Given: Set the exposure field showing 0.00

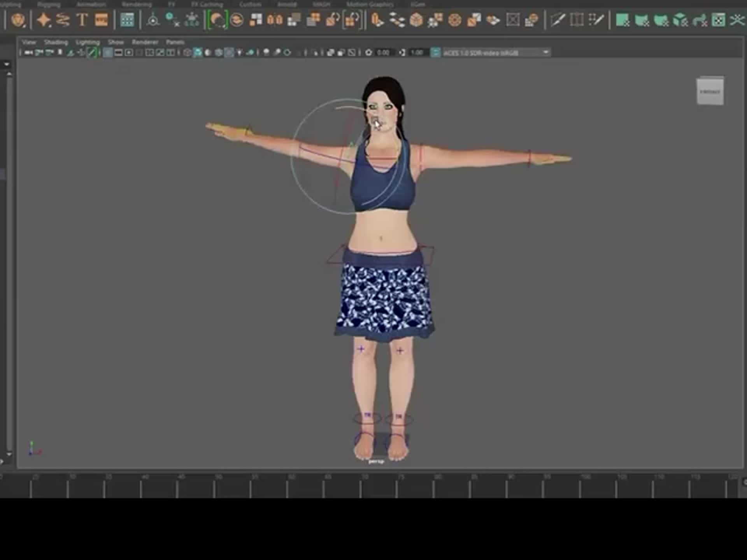Looking at the screenshot, I should [x=383, y=53].
